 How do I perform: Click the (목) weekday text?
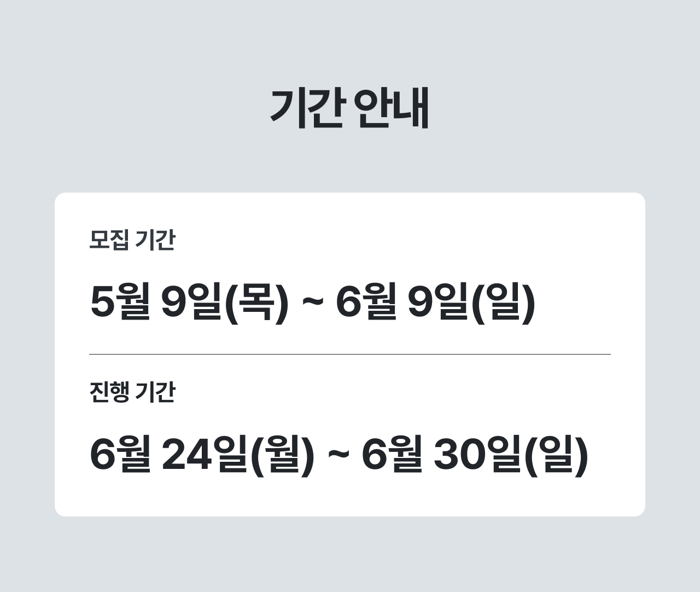point(256,303)
